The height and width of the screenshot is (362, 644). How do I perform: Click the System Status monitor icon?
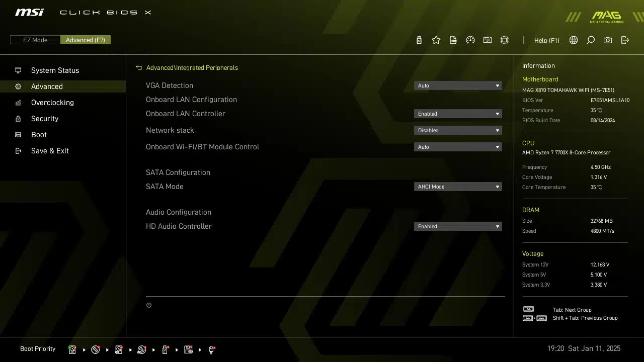(x=18, y=70)
